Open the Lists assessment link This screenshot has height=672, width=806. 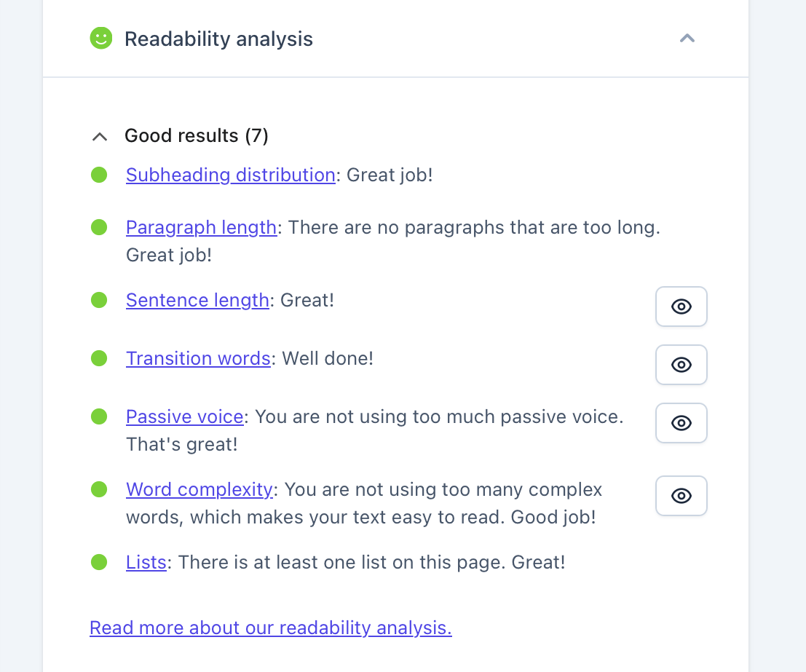[146, 563]
